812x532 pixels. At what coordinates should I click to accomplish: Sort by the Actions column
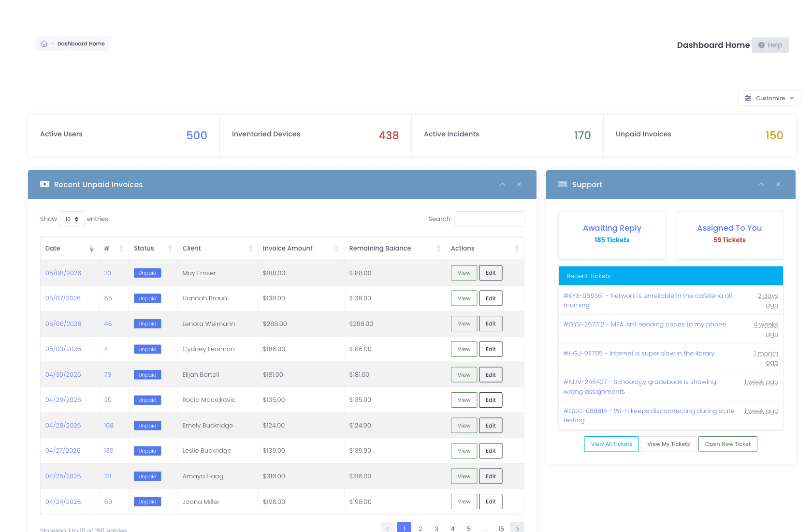click(x=485, y=249)
